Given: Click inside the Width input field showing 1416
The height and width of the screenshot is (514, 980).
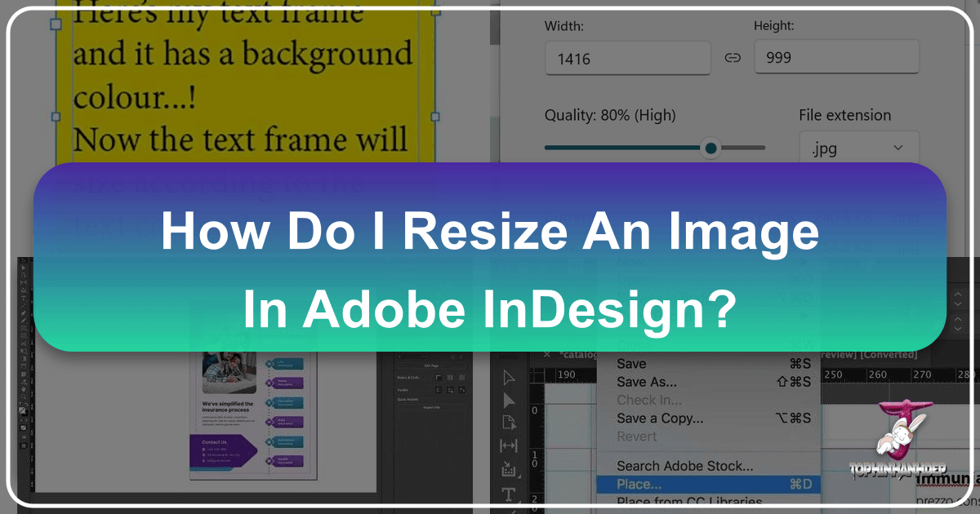Looking at the screenshot, I should [627, 57].
